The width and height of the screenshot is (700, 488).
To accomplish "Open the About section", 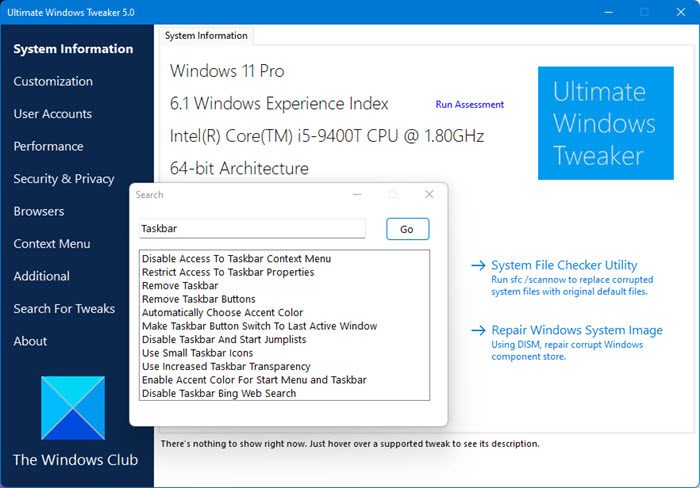I will (x=30, y=341).
